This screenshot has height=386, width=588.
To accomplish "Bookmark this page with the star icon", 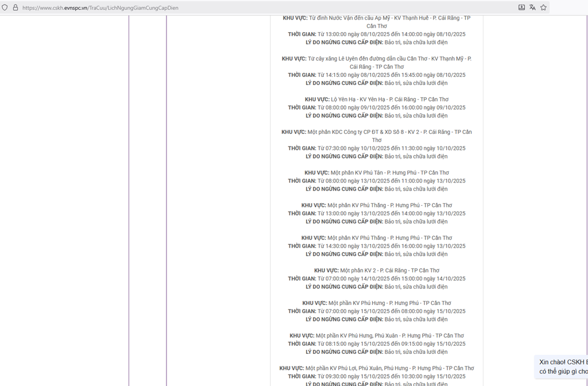I will click(x=543, y=7).
